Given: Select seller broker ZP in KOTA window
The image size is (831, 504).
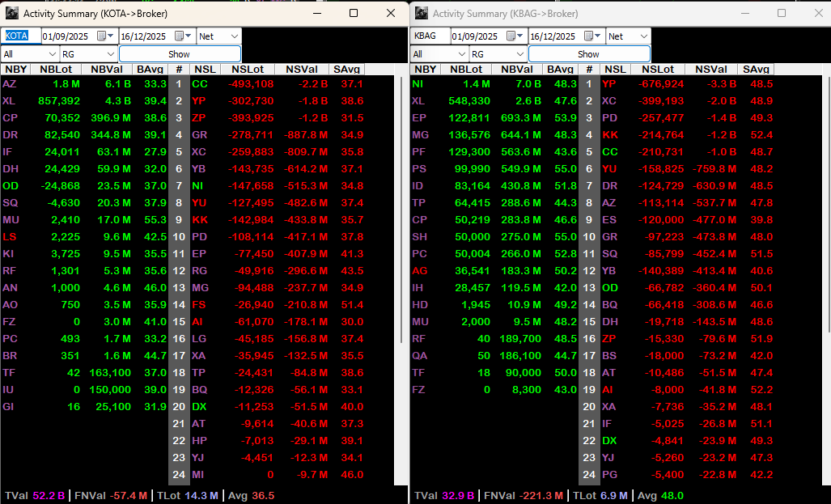Looking at the screenshot, I should coord(199,117).
